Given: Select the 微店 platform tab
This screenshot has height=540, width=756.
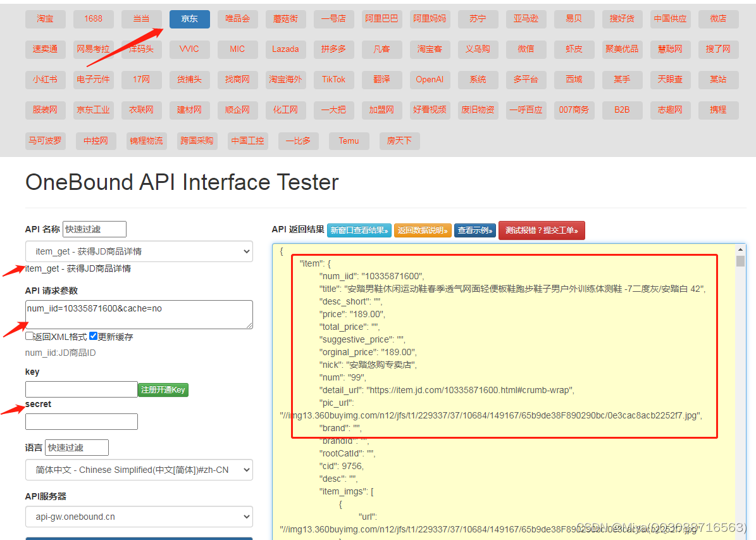Looking at the screenshot, I should [x=719, y=19].
